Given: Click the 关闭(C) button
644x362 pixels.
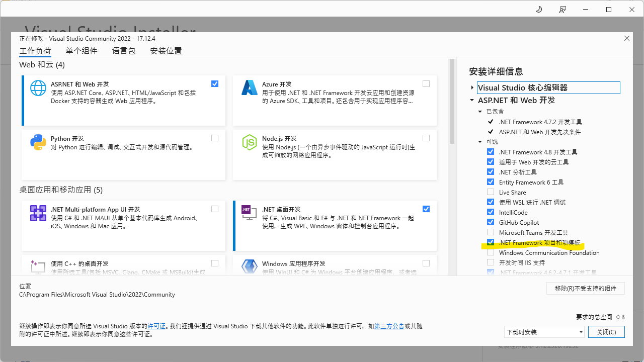Looking at the screenshot, I should click(x=606, y=332).
